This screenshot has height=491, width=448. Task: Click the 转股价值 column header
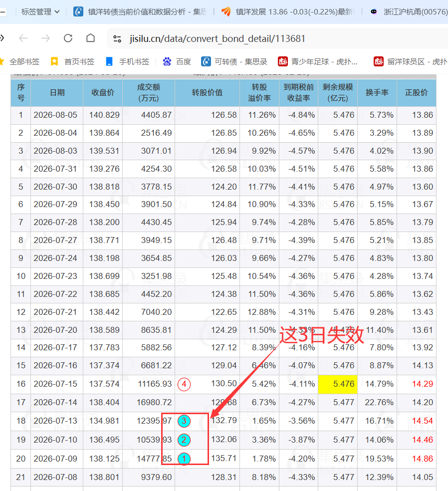tap(207, 92)
